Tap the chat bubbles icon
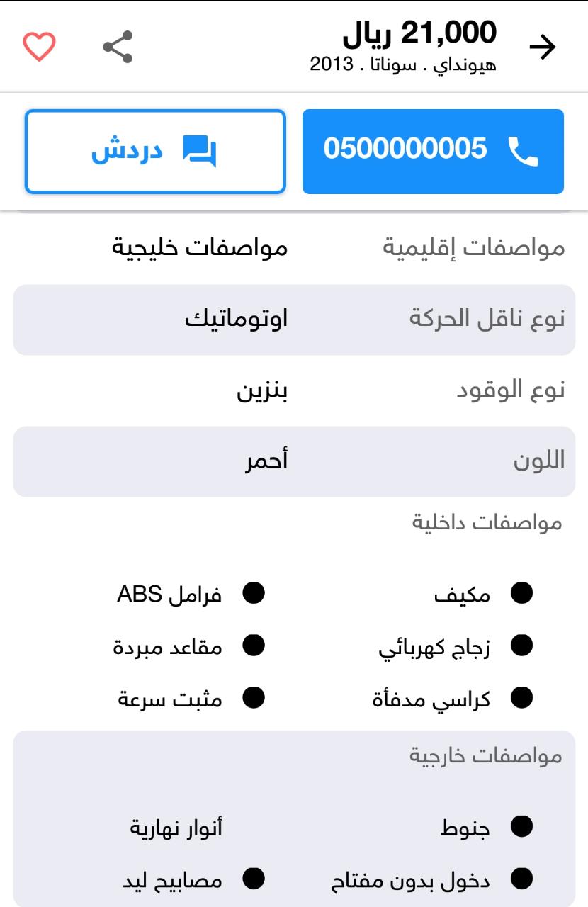 tap(199, 151)
